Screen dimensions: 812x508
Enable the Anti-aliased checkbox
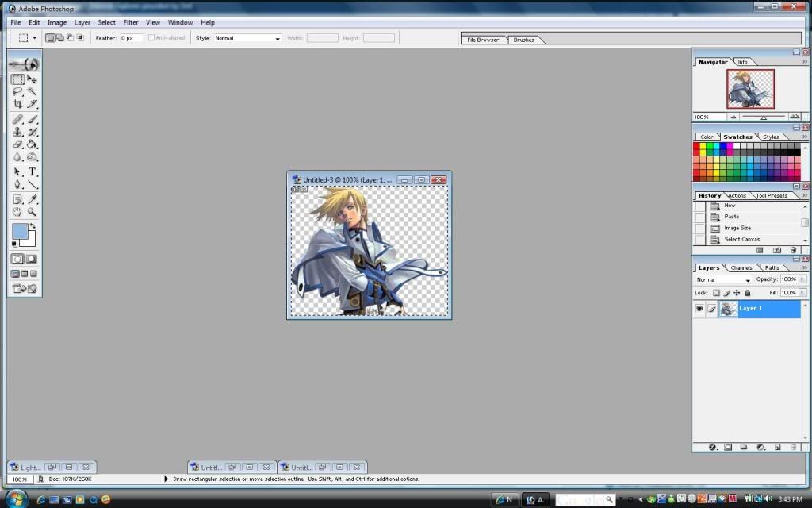(x=151, y=38)
